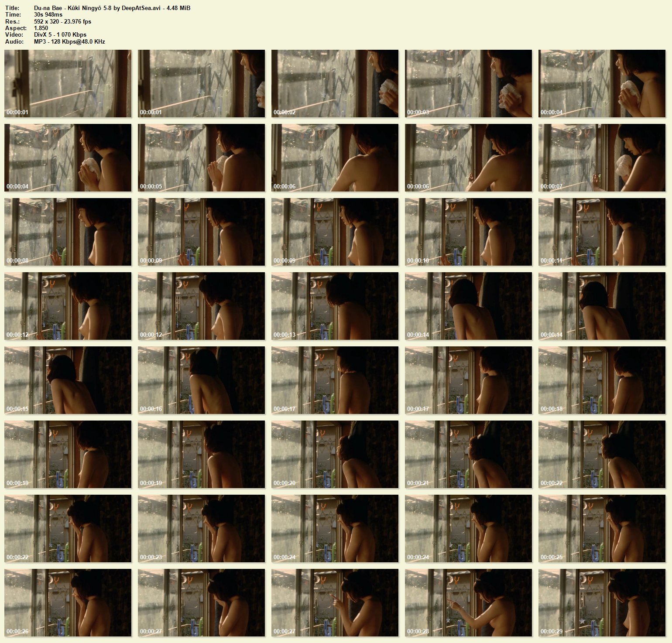Click the "Title:" label
The height and width of the screenshot is (643, 672).
[12, 8]
